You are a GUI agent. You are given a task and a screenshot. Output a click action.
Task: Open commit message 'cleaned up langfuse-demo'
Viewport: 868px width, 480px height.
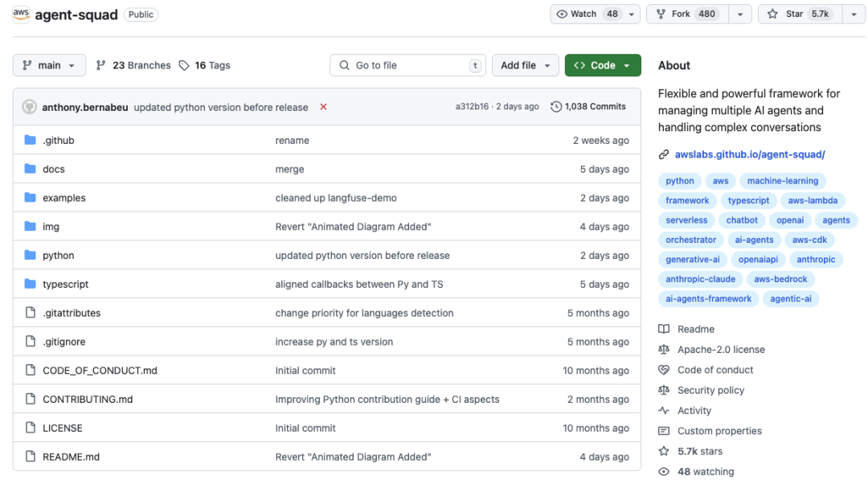coord(336,198)
